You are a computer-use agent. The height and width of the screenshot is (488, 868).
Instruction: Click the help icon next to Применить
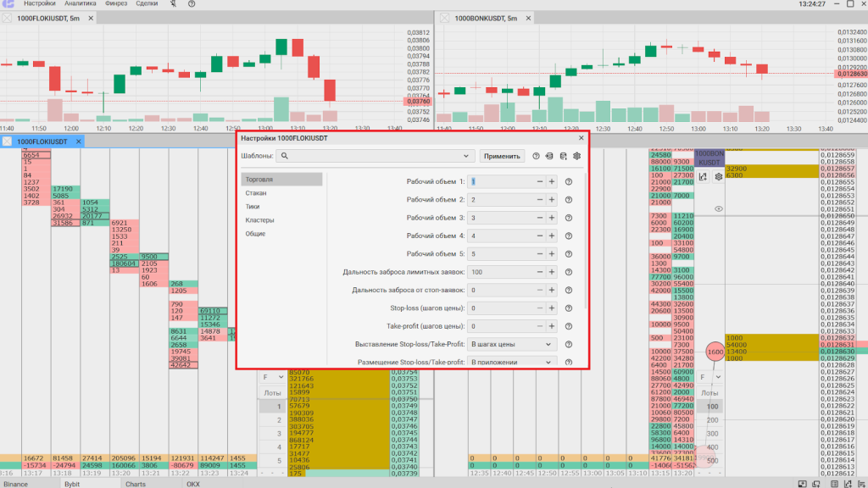(536, 156)
